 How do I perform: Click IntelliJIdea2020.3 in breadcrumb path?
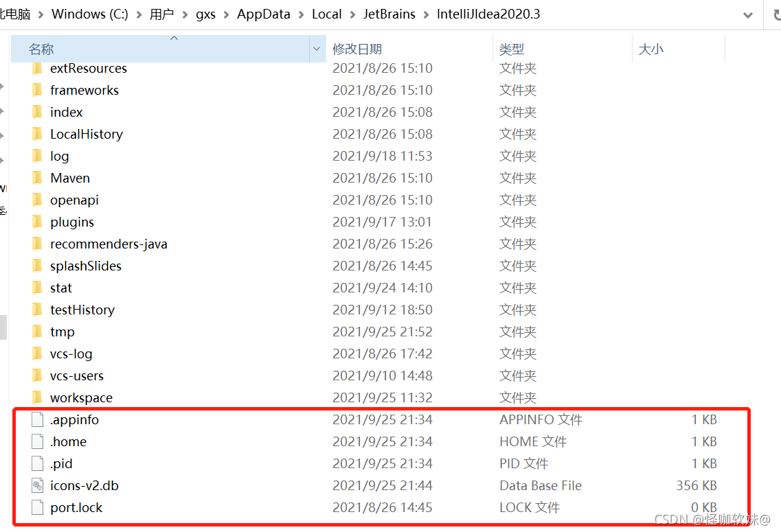[488, 14]
